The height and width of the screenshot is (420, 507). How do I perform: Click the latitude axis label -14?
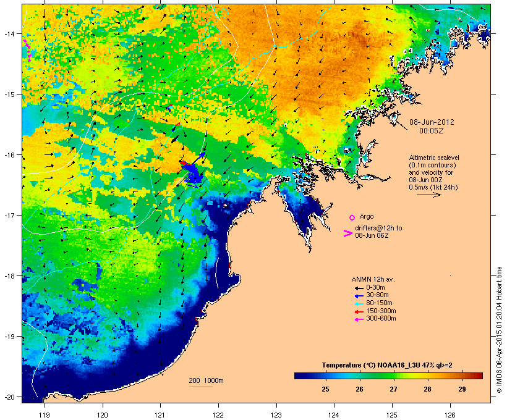click(9, 33)
